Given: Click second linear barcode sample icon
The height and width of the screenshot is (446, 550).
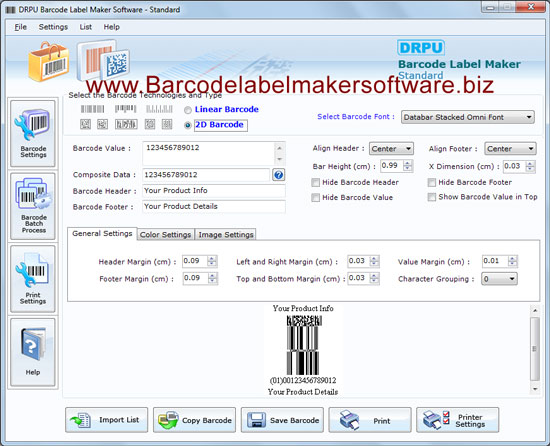Looking at the screenshot, I should coord(126,109).
